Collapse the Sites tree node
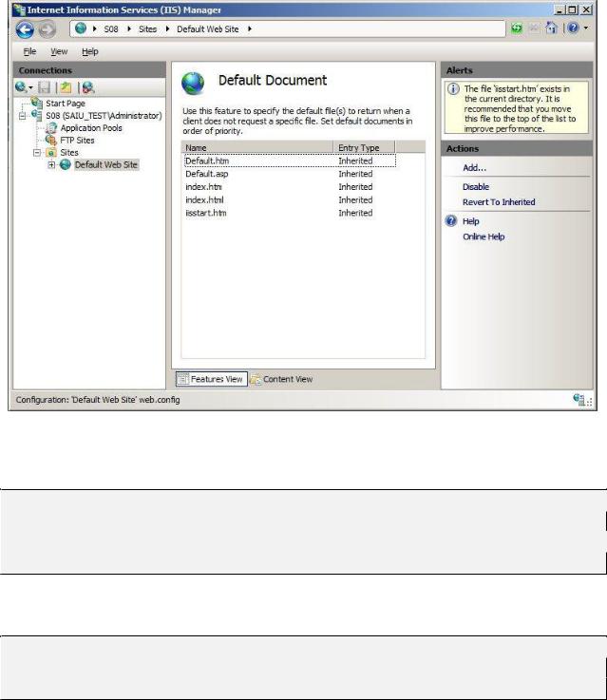607x700 pixels. [x=37, y=153]
